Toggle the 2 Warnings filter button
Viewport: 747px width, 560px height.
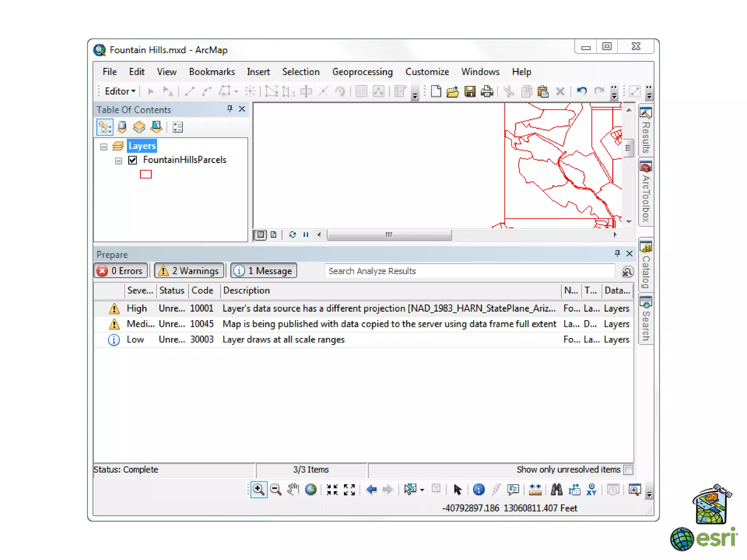tap(189, 271)
